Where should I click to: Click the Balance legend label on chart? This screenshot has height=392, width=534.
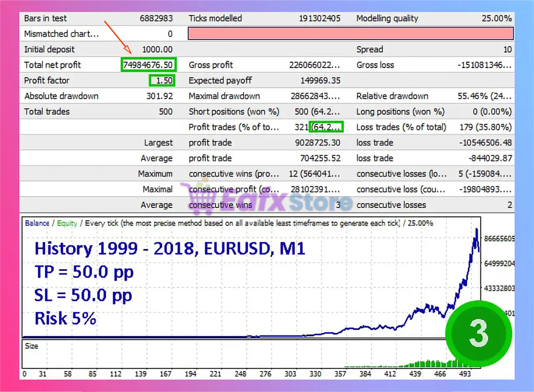[x=37, y=223]
